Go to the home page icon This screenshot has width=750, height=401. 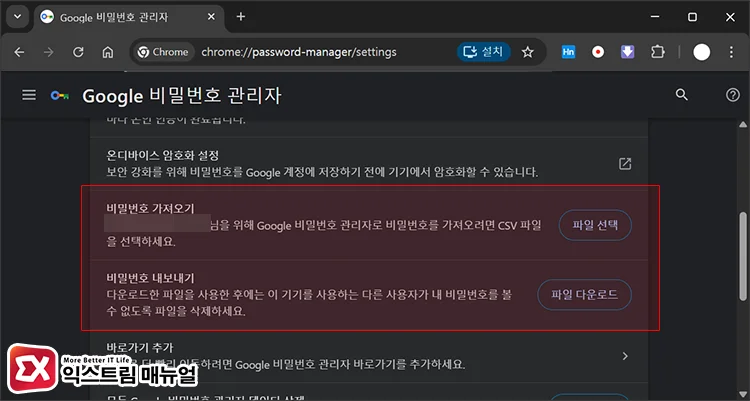[x=108, y=52]
